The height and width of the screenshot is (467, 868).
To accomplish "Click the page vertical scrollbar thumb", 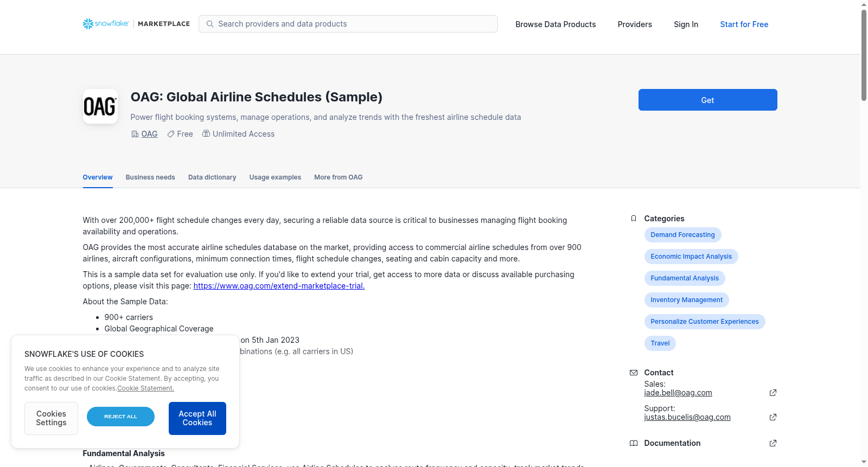I will tap(864, 55).
